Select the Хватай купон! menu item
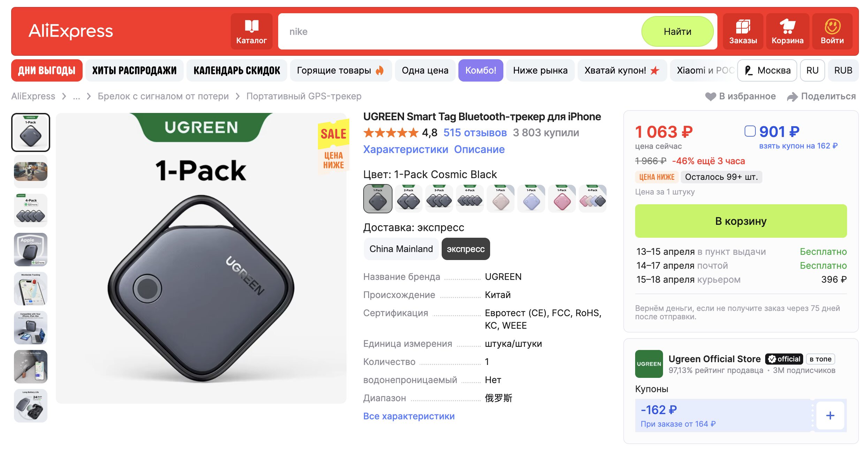The width and height of the screenshot is (868, 465). click(622, 70)
